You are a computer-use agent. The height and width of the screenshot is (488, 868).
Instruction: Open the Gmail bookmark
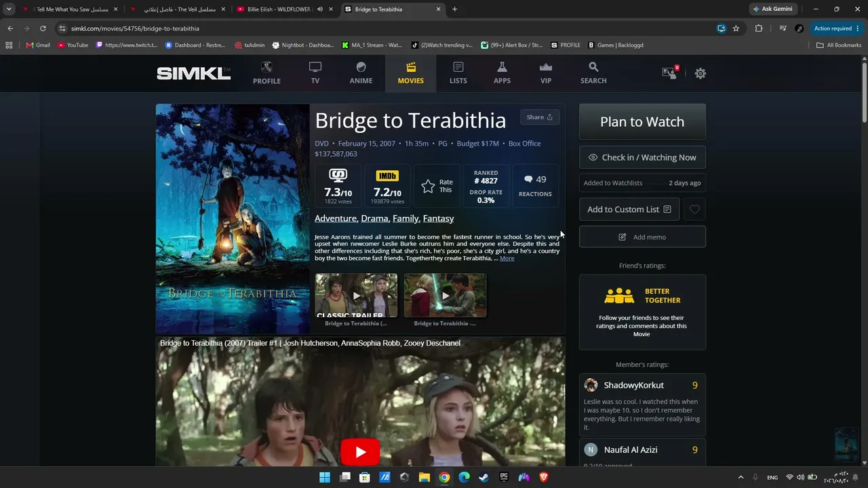click(38, 45)
